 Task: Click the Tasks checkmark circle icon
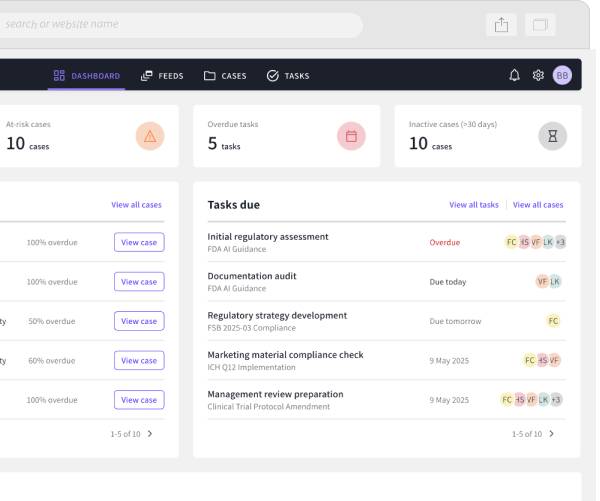coord(272,76)
